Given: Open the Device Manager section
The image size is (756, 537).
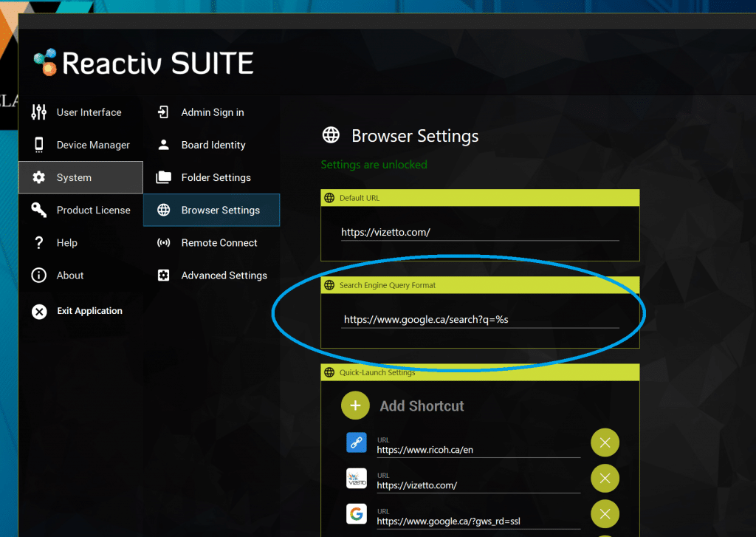Looking at the screenshot, I should (x=80, y=145).
